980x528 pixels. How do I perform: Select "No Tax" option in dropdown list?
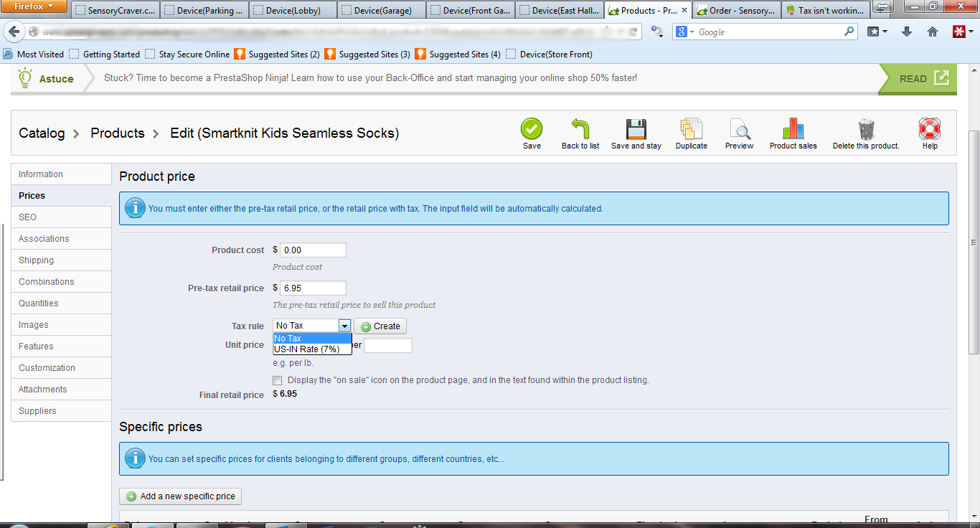312,339
